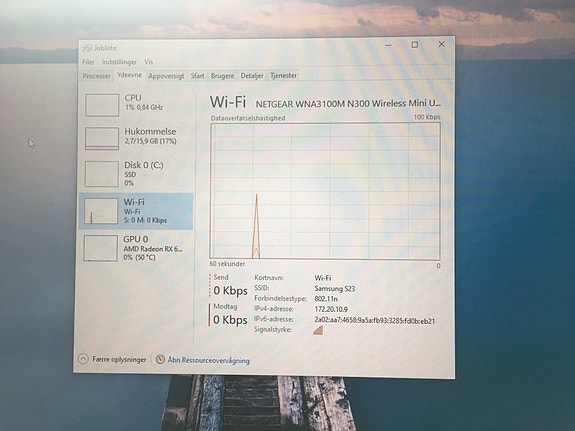Viewport: 575px width, 431px height.
Task: Click the Færre oplysninger collapse arrow icon
Action: pos(83,359)
